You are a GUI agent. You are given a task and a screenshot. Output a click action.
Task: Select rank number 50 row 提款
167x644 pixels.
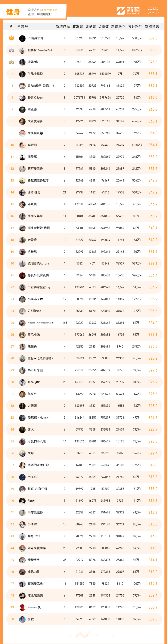[x=84, y=619]
